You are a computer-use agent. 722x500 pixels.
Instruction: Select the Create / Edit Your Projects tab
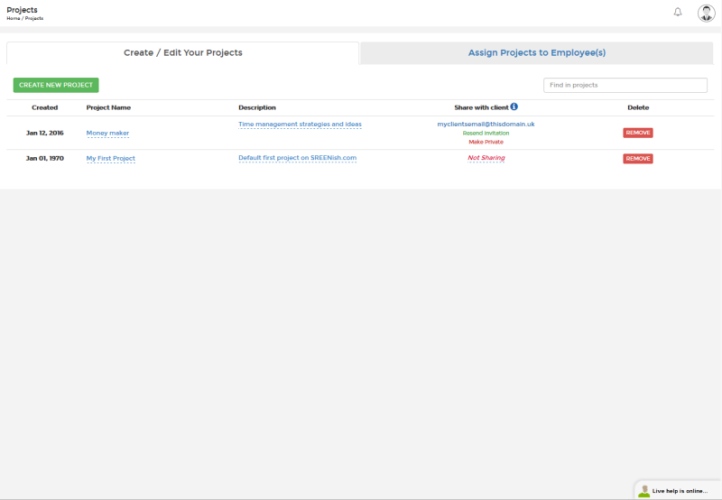pyautogui.click(x=183, y=53)
